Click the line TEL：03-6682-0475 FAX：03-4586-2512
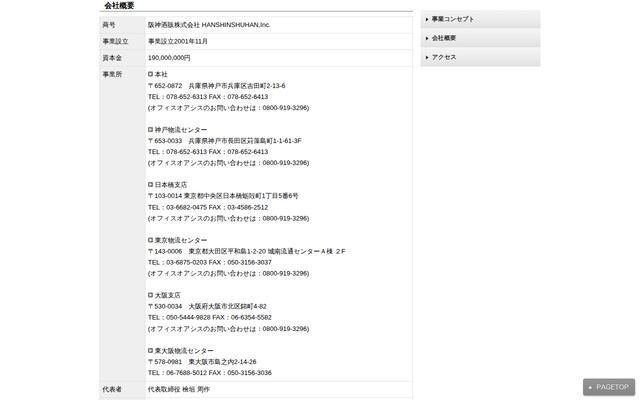 pos(208,207)
